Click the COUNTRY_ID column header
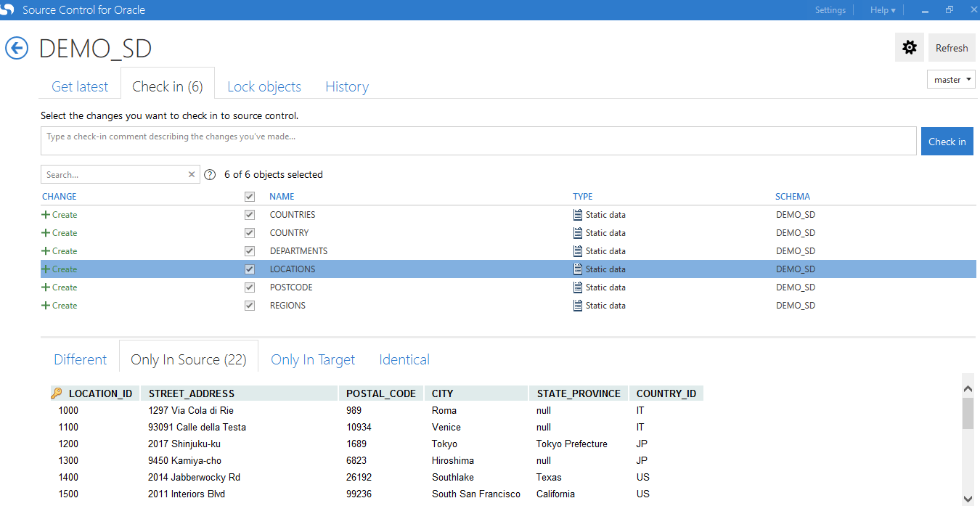 click(666, 393)
